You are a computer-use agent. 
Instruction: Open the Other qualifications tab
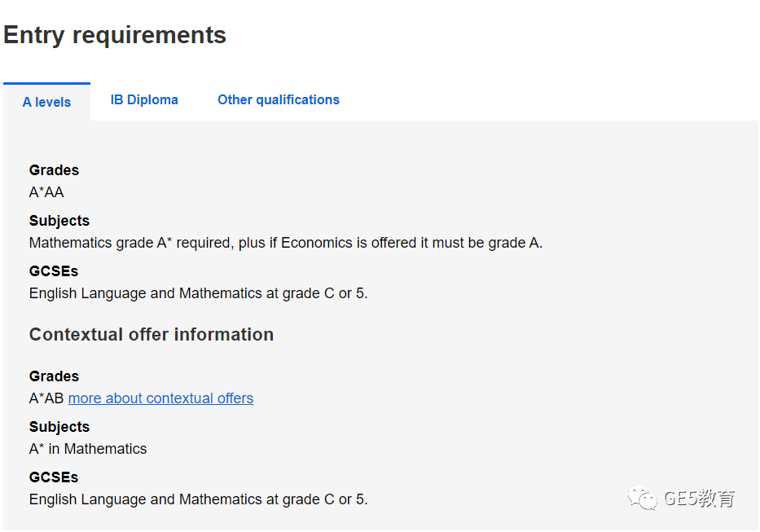[x=279, y=100]
